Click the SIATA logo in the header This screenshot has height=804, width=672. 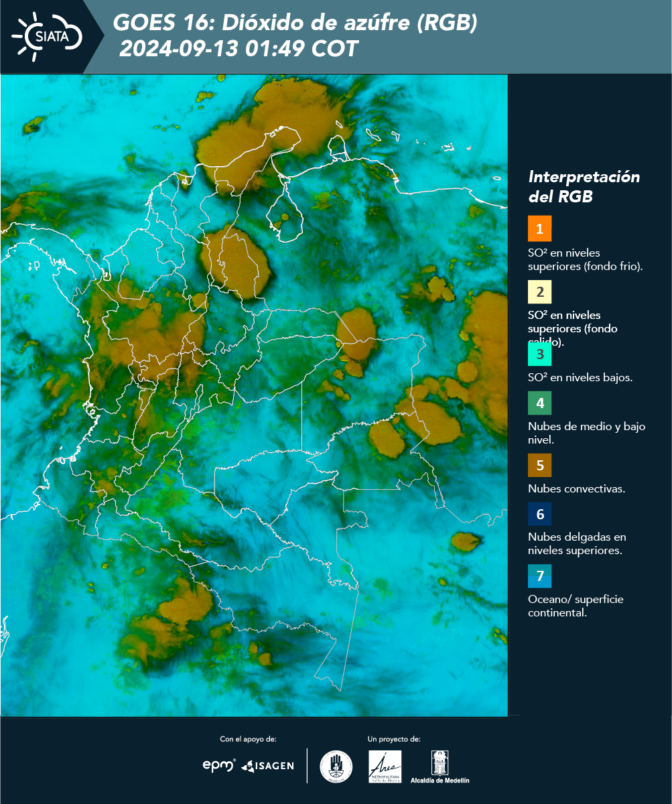[47, 35]
